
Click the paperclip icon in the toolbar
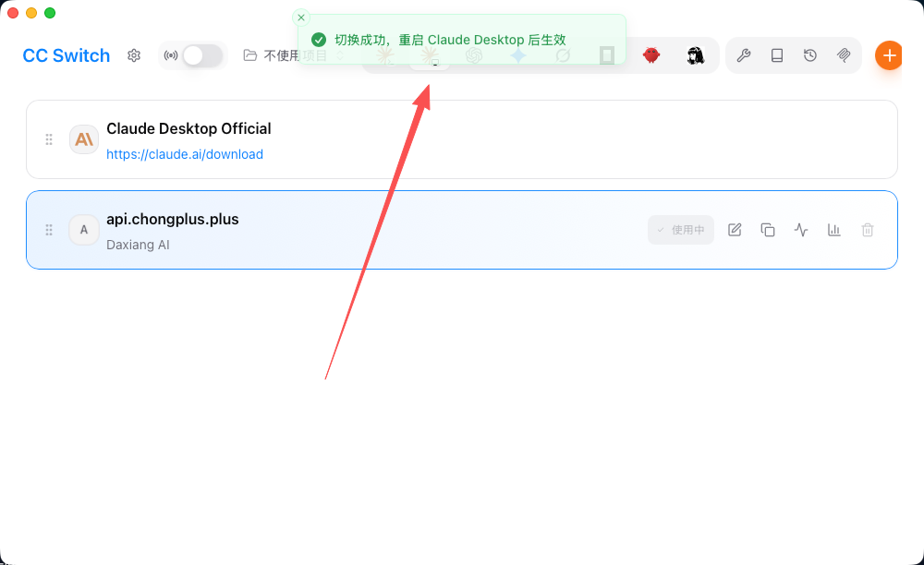coord(844,55)
